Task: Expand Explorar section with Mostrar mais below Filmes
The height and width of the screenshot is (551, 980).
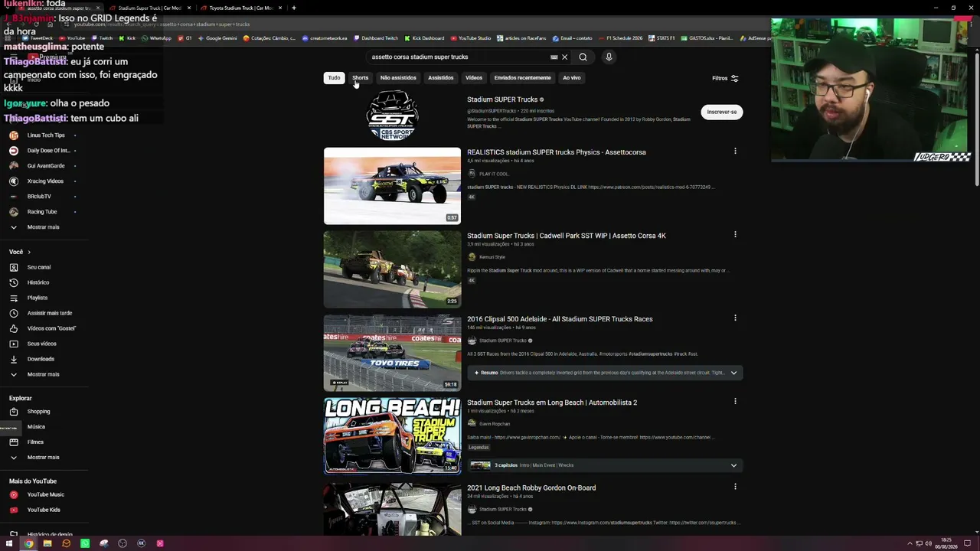Action: (x=43, y=458)
